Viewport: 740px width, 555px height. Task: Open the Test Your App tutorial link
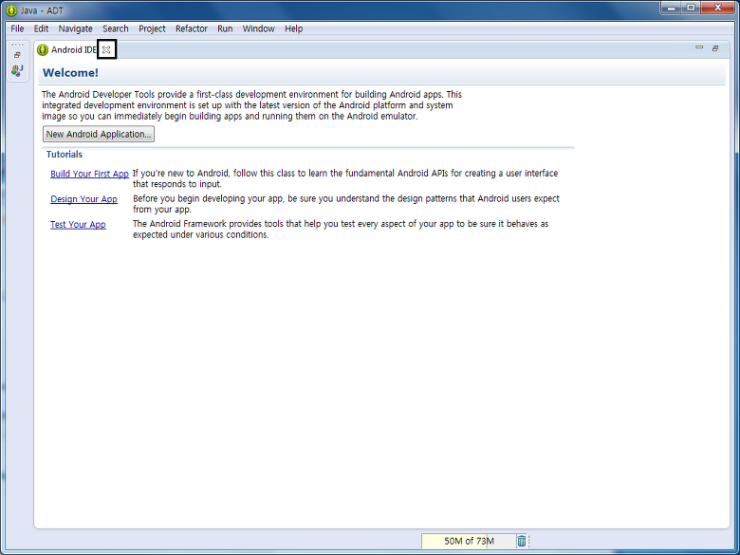pyautogui.click(x=78, y=225)
